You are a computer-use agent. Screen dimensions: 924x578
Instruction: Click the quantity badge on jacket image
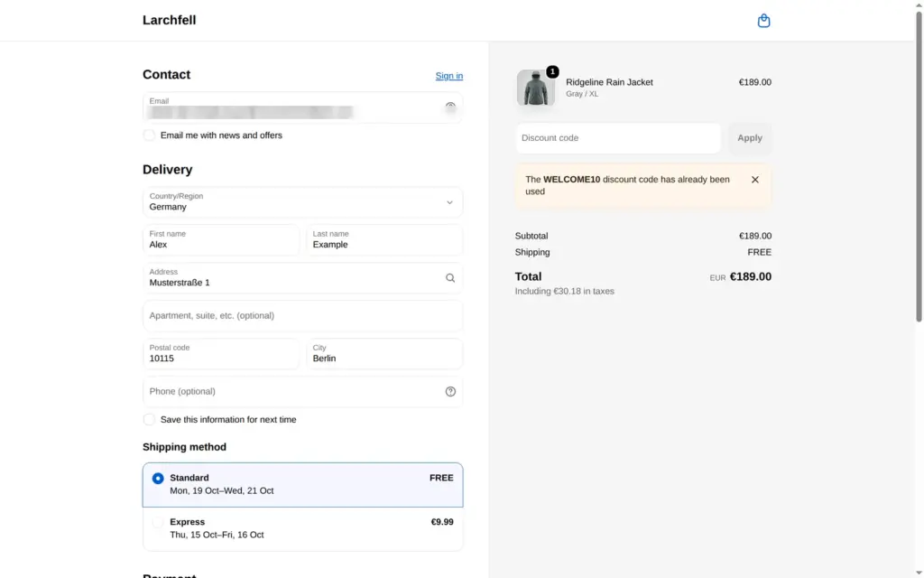(552, 72)
